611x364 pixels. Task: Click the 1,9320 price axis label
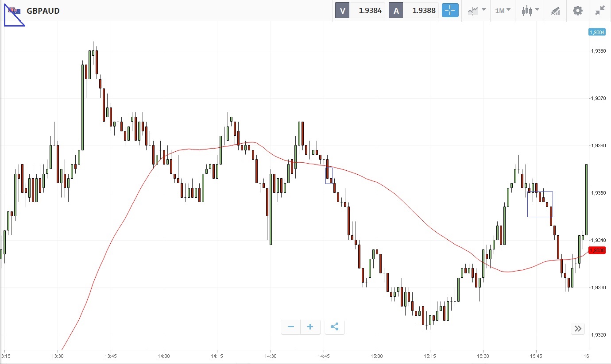click(x=598, y=335)
